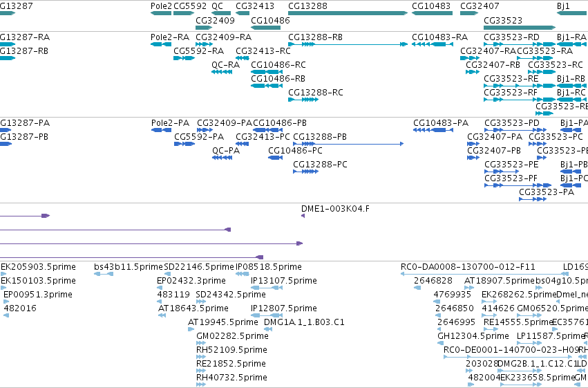Select the CG5592-PA protein label

[x=199, y=137]
